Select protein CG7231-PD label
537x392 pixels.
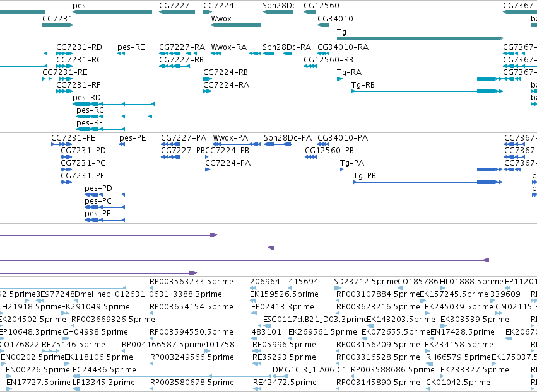pyautogui.click(x=83, y=151)
